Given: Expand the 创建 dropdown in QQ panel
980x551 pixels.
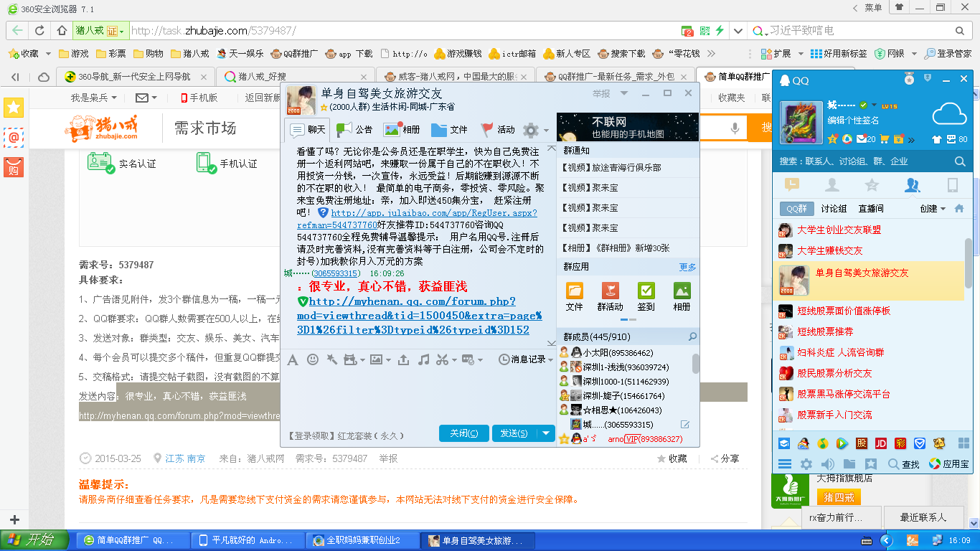Looking at the screenshot, I should point(942,209).
